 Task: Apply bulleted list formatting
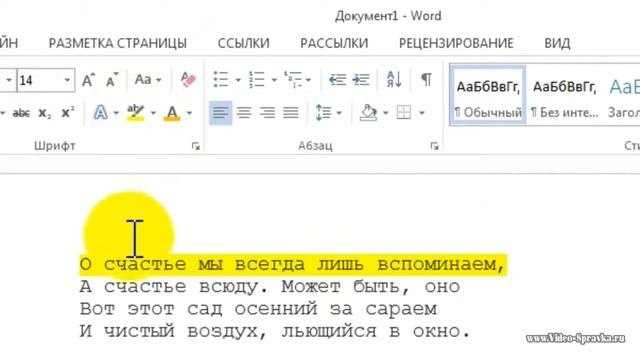[221, 80]
